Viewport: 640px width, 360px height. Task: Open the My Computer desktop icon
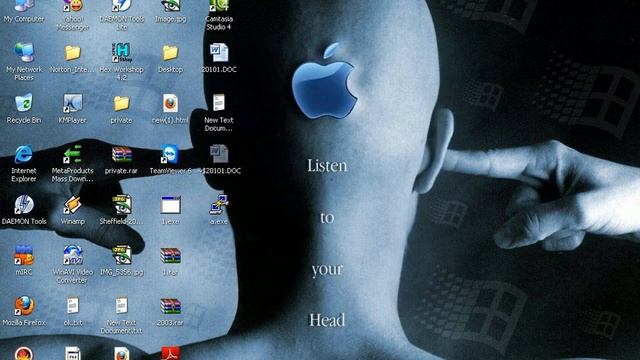24,6
